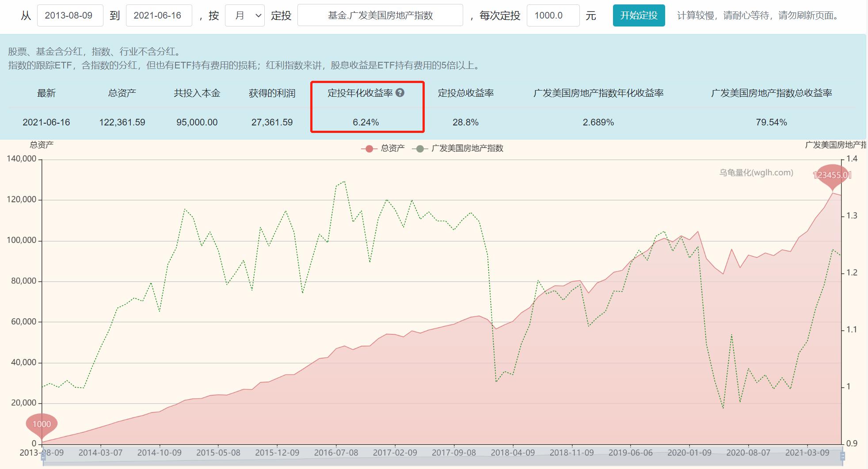Click the 1000.0 investment amount field

click(x=552, y=15)
